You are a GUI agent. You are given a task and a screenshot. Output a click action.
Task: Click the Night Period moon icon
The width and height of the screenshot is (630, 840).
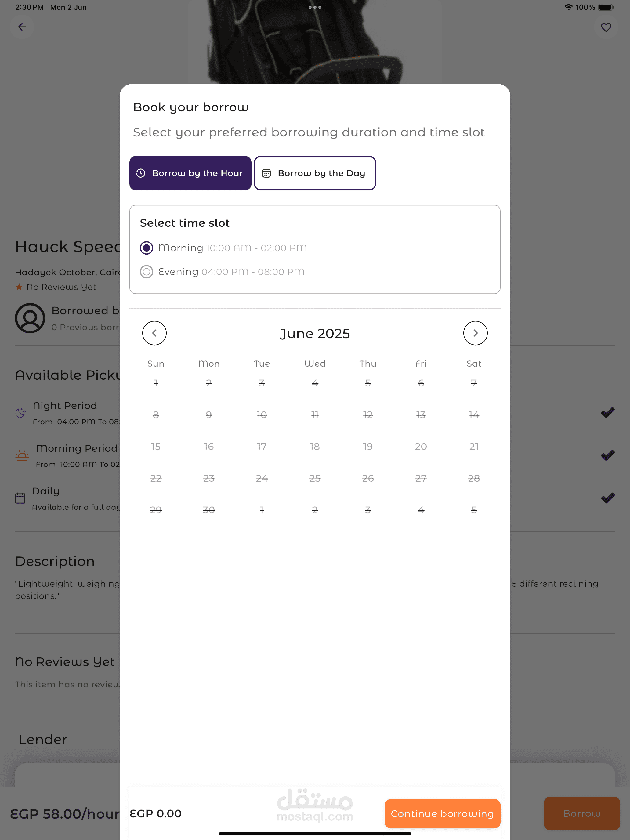pyautogui.click(x=20, y=412)
